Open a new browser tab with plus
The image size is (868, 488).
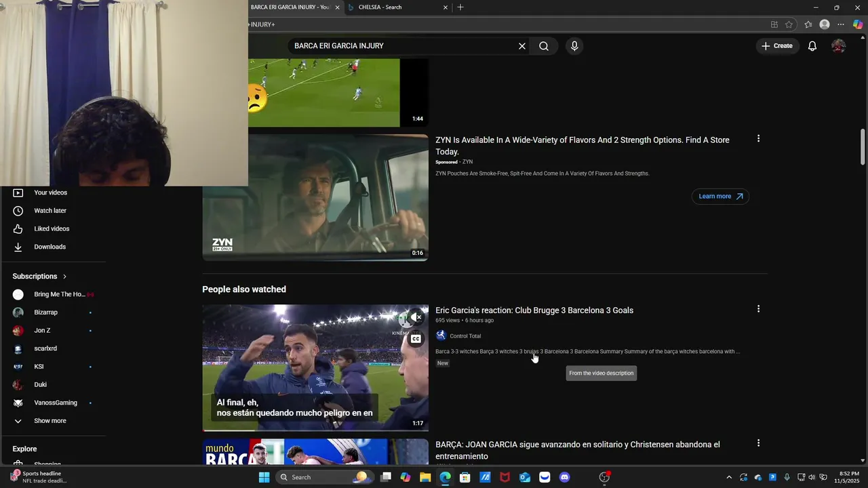tap(460, 7)
